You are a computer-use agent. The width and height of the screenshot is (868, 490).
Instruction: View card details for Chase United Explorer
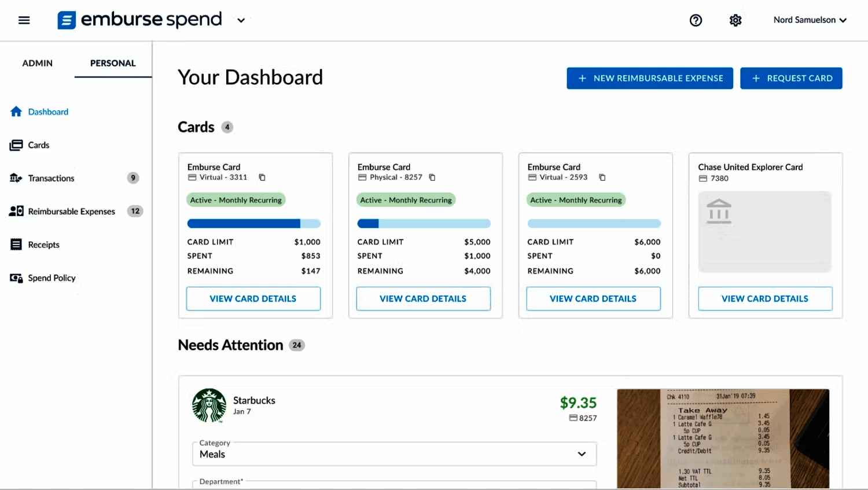point(765,299)
